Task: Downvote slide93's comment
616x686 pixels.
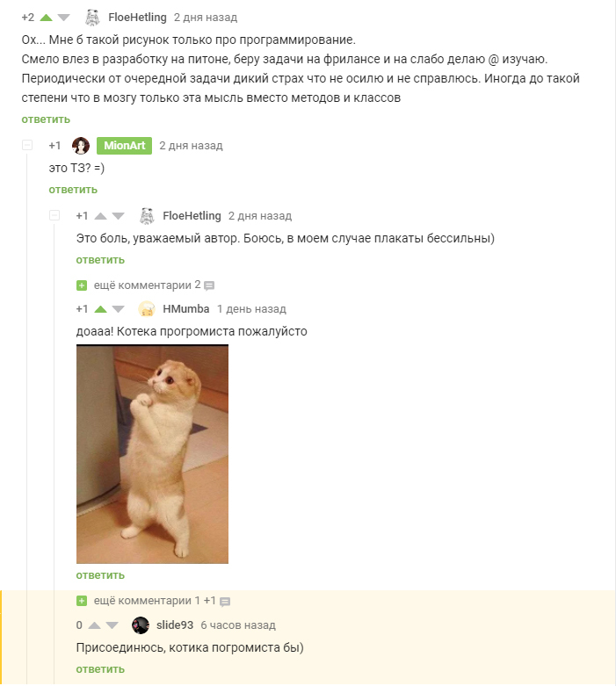Action: click(112, 625)
